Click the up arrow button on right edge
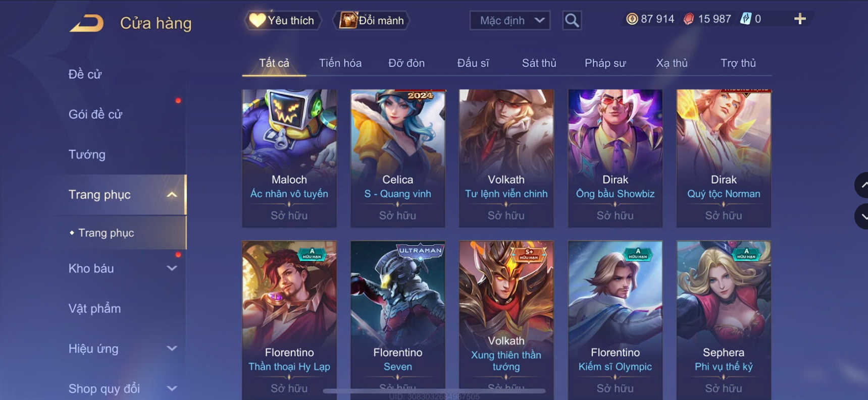This screenshot has width=868, height=400. [x=862, y=185]
